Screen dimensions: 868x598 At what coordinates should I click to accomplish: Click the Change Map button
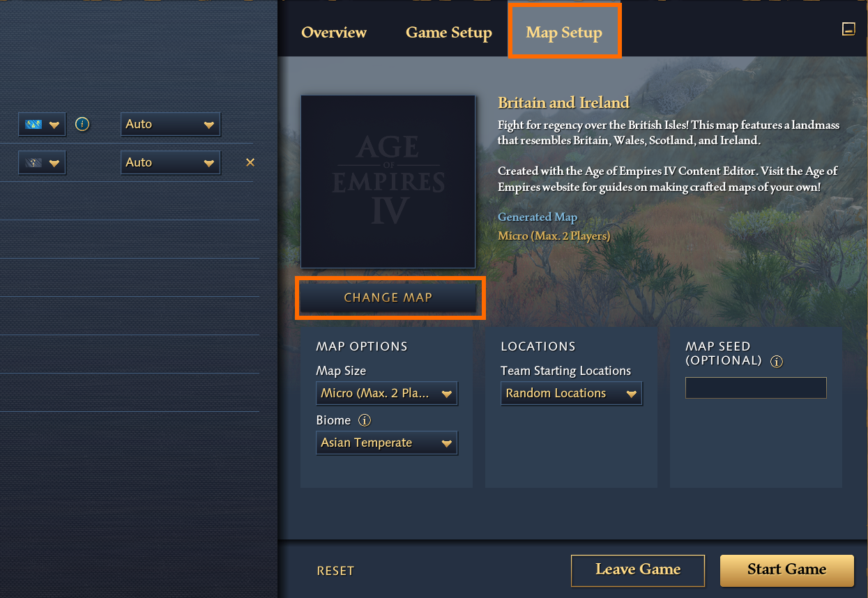(x=389, y=298)
